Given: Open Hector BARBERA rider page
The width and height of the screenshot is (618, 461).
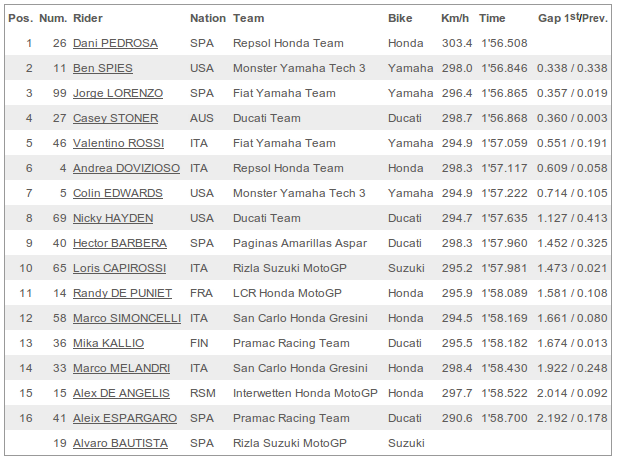Looking at the screenshot, I should click(120, 243).
